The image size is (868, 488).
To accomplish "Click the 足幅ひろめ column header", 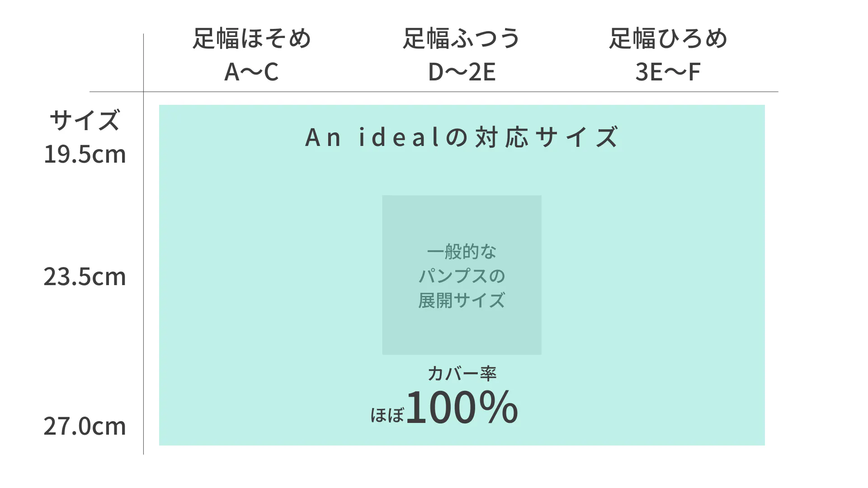I will [x=668, y=38].
